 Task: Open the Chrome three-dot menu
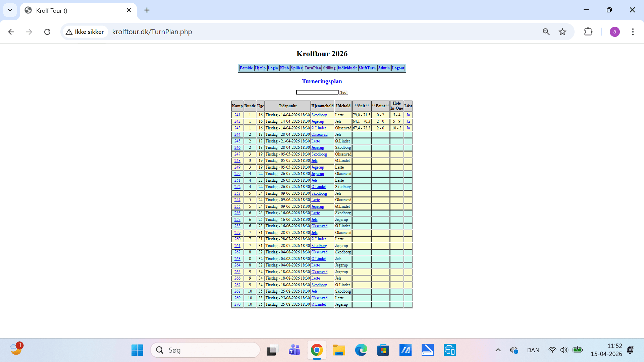point(633,32)
